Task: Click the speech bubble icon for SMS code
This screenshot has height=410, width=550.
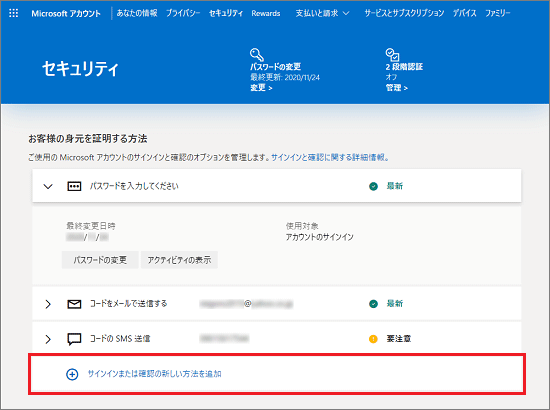Action: pyautogui.click(x=74, y=339)
